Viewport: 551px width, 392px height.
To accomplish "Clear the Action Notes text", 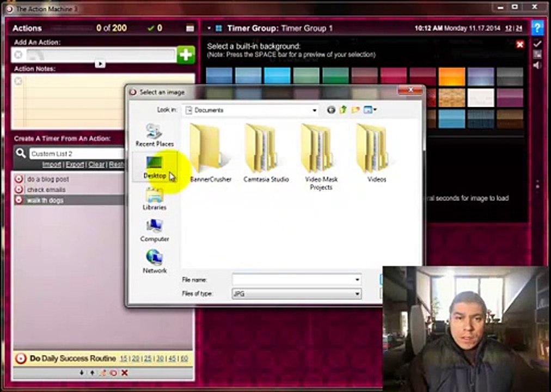I will [19, 82].
